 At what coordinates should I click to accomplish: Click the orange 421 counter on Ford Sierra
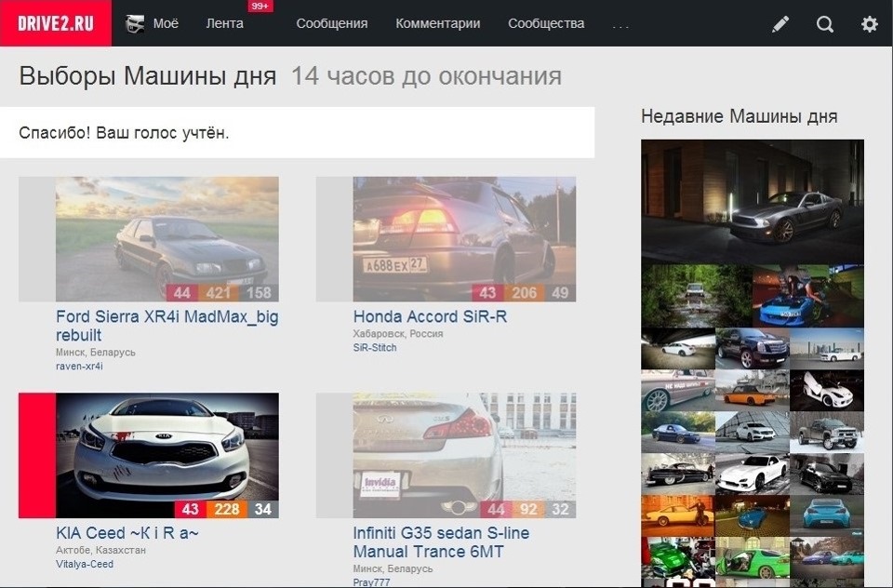click(218, 293)
